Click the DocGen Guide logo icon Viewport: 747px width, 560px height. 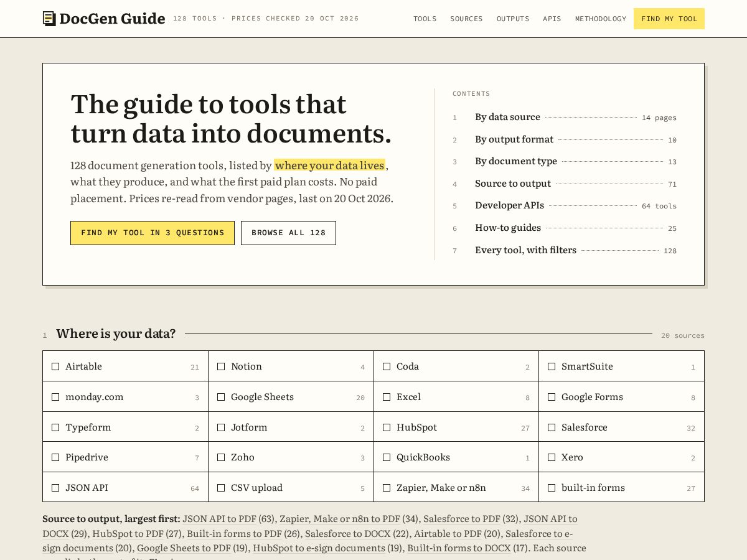click(49, 19)
